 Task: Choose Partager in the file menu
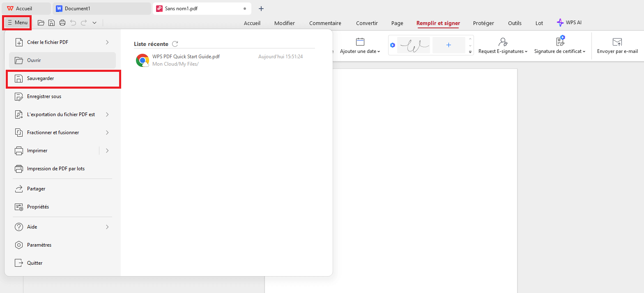pyautogui.click(x=62, y=189)
